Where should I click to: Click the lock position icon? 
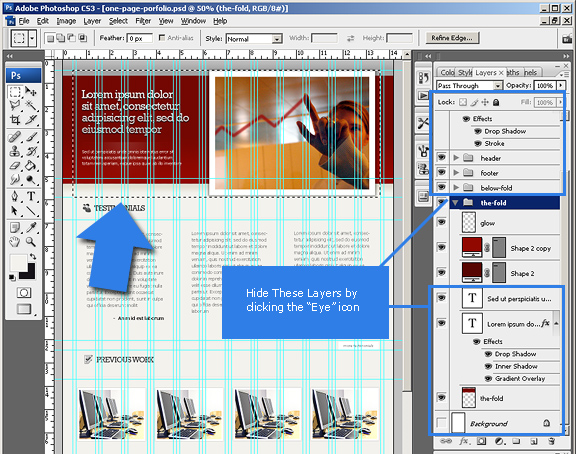tap(485, 102)
